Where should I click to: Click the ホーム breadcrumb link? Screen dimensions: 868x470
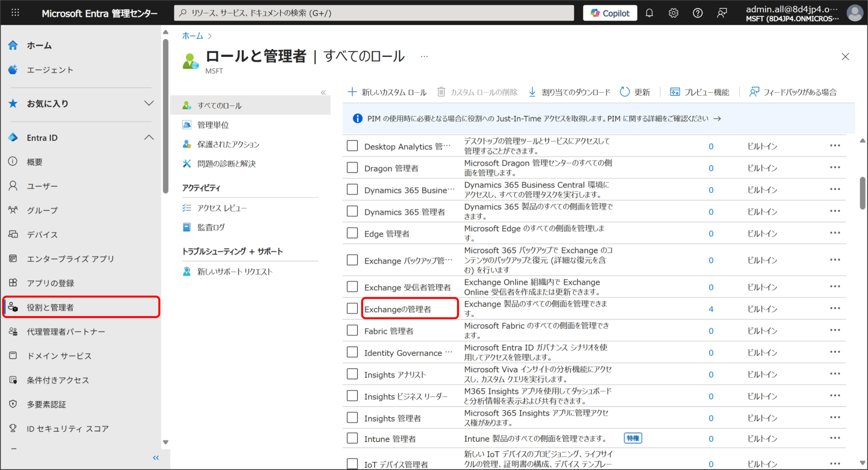tap(192, 36)
